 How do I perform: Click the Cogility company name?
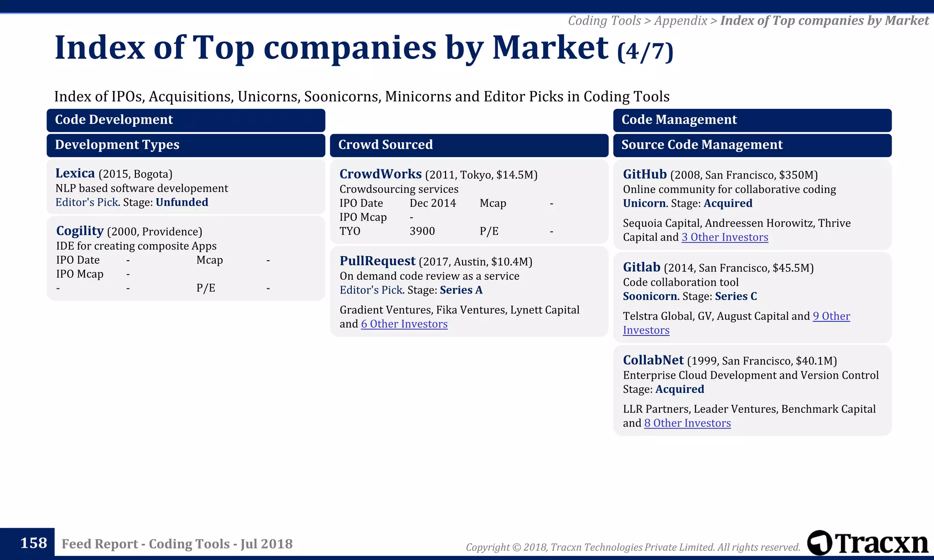pyautogui.click(x=80, y=231)
